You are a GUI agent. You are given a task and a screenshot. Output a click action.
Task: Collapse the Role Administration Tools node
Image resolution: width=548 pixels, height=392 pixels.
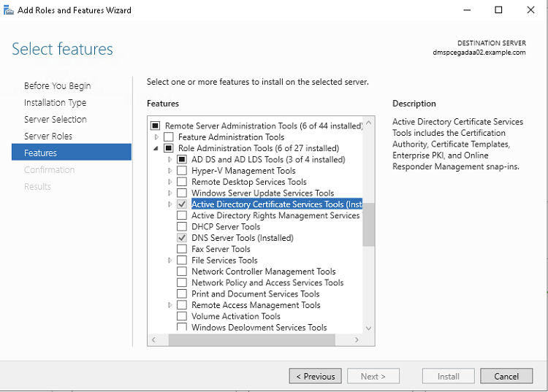tap(156, 148)
